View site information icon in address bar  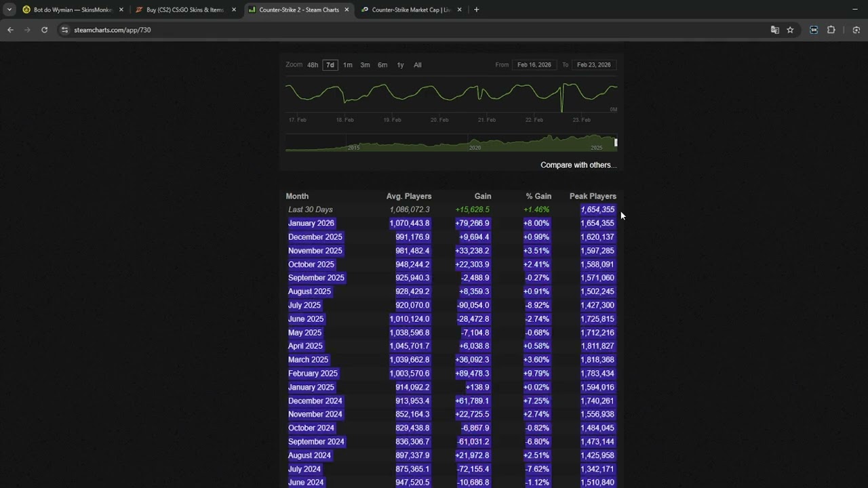point(64,30)
